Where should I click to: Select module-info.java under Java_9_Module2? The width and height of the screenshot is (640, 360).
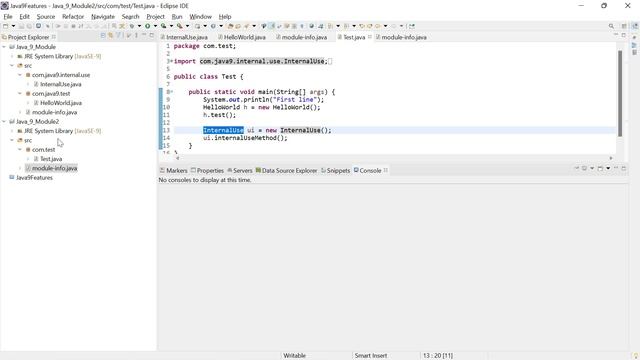[x=51, y=168]
